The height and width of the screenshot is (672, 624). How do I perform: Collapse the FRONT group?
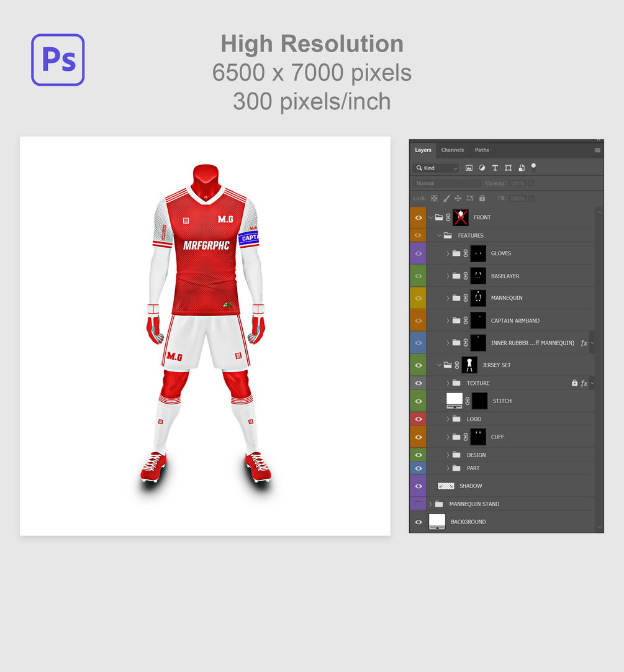(x=431, y=218)
